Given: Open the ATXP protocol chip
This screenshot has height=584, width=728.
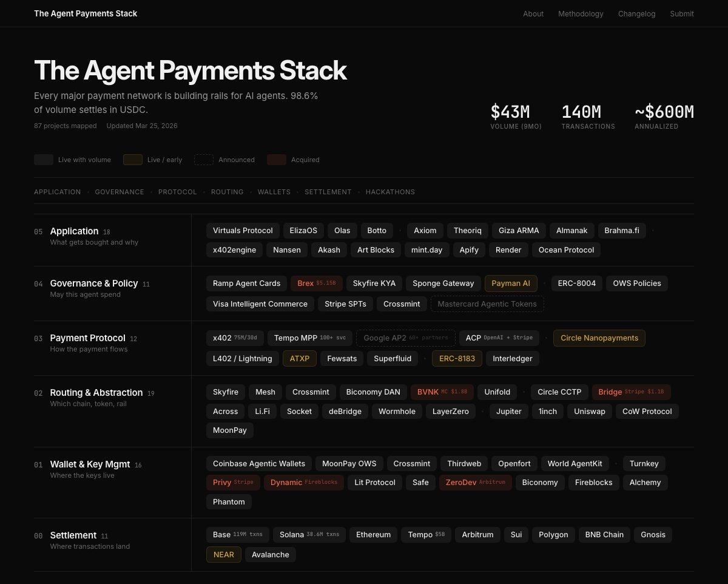Looking at the screenshot, I should pyautogui.click(x=299, y=359).
